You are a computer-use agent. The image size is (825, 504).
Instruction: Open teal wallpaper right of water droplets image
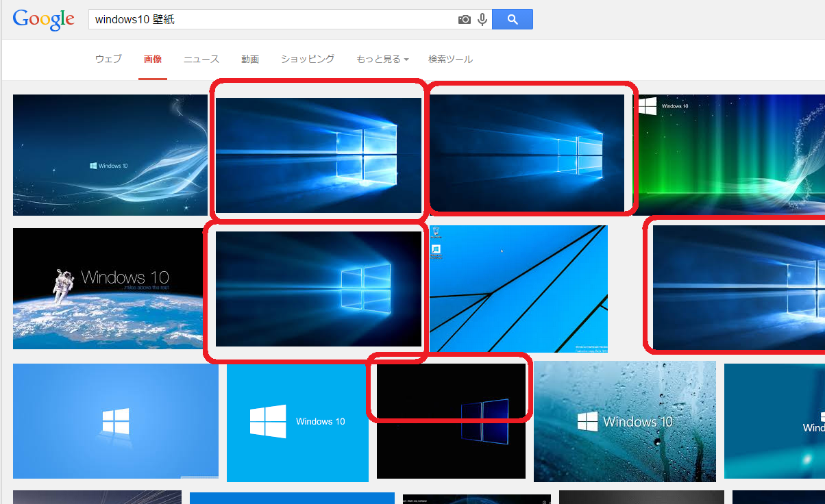pyautogui.click(x=774, y=421)
